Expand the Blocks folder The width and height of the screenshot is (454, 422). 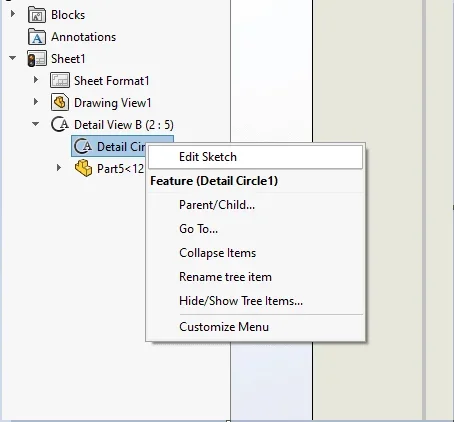[x=13, y=14]
